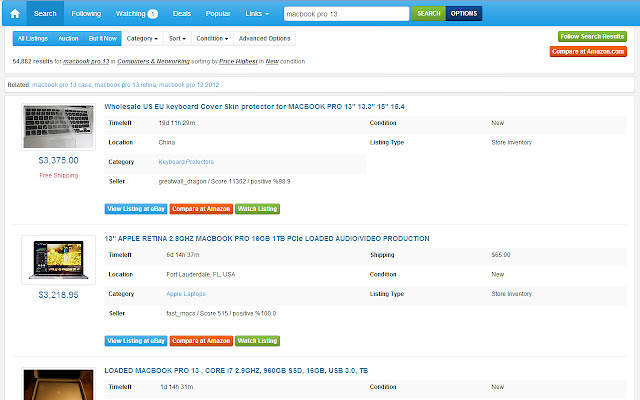Click Computers & Networking in results summary
Viewport: 640px width, 400px height.
(x=153, y=62)
